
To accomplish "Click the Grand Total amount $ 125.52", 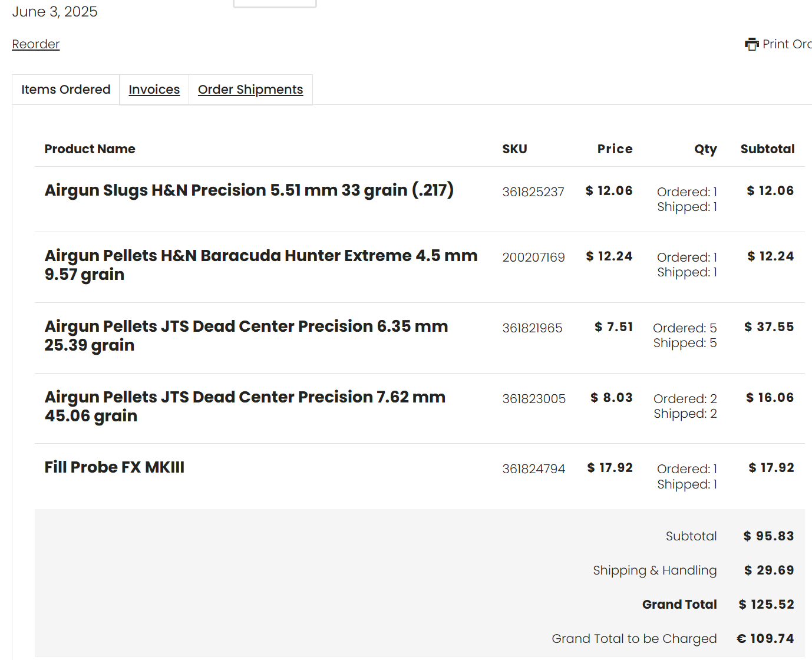I will 767,605.
